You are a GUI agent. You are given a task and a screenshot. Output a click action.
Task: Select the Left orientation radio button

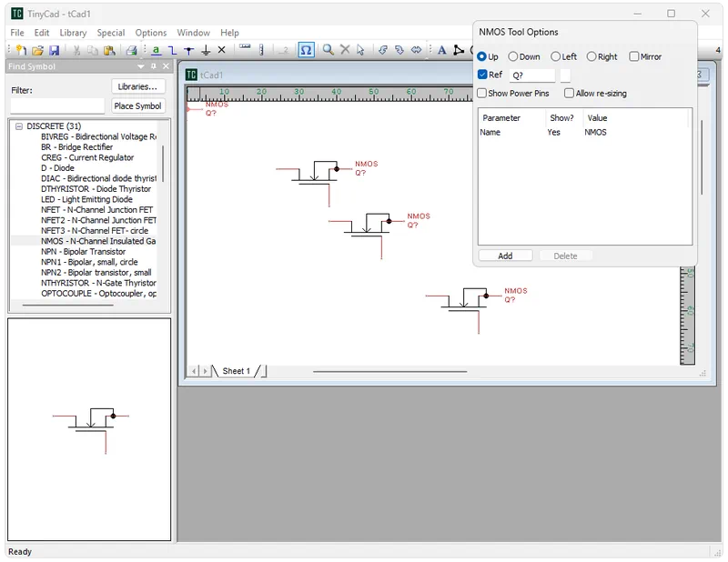tap(555, 56)
